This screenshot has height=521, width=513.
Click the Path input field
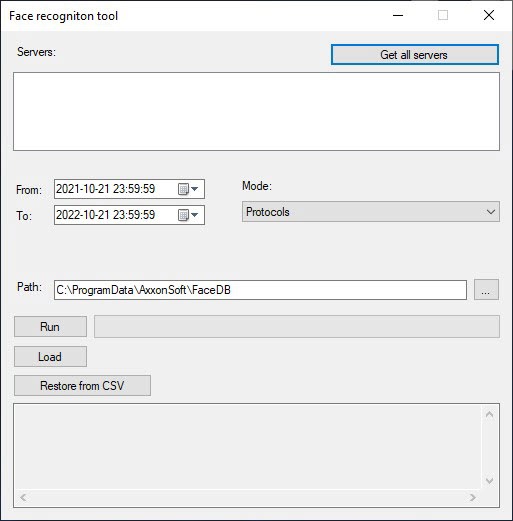tap(260, 290)
